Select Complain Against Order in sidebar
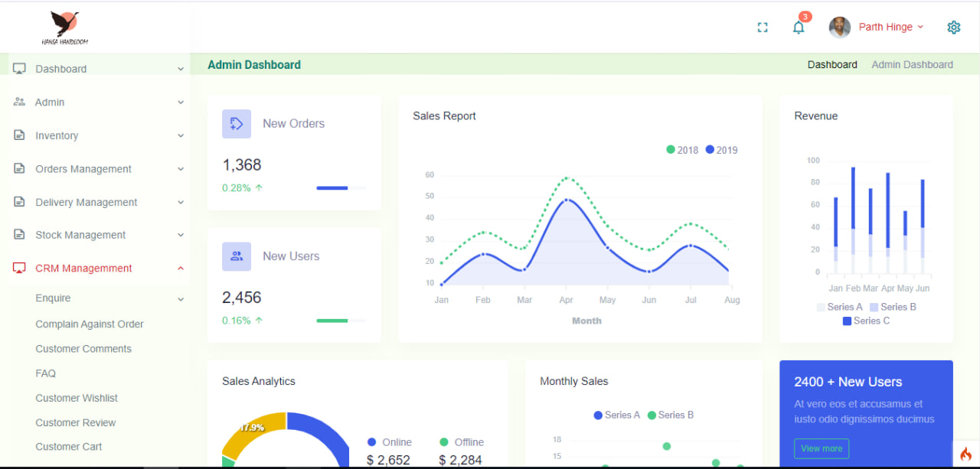The width and height of the screenshot is (980, 469). 90,324
